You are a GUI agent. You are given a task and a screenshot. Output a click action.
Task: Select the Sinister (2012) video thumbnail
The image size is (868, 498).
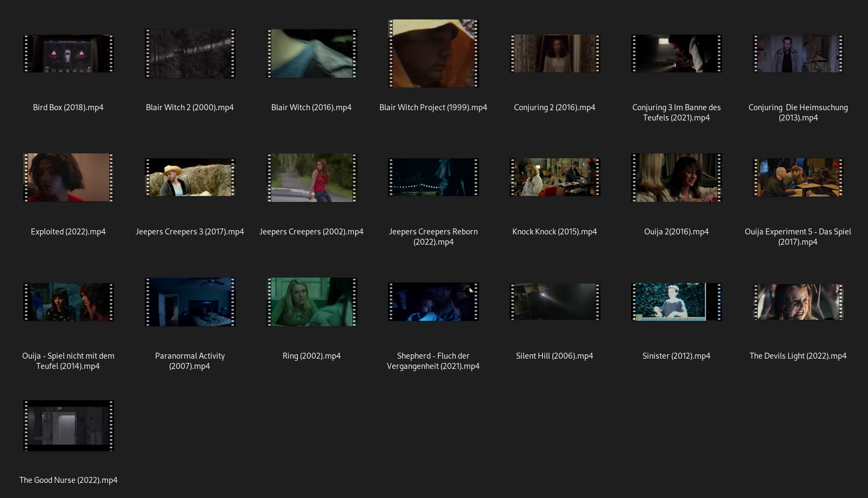(676, 302)
